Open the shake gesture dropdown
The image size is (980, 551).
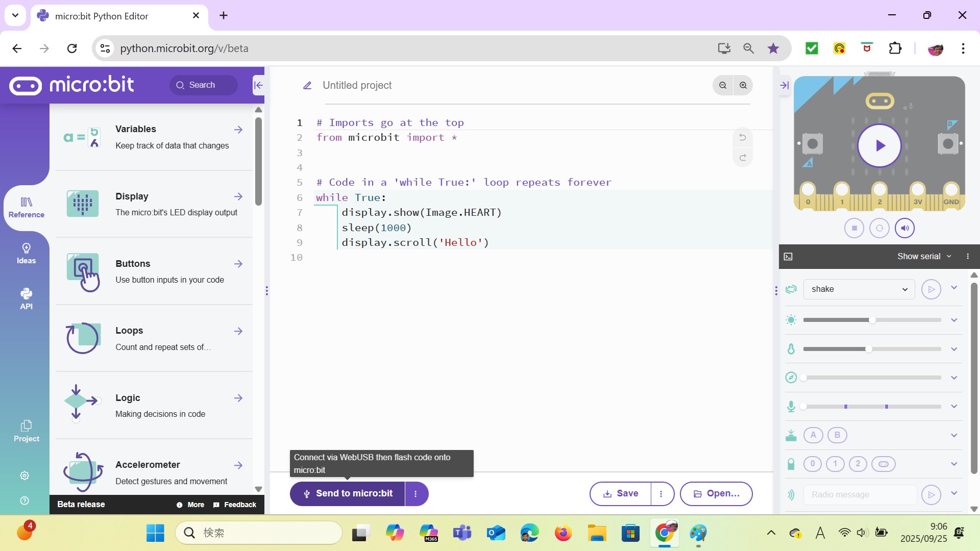click(859, 289)
